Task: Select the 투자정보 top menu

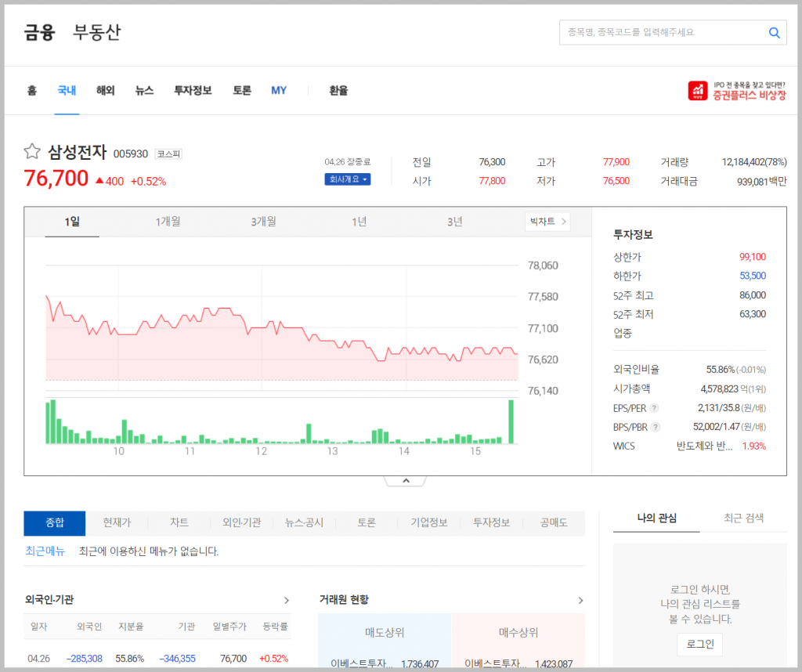Action: point(193,91)
